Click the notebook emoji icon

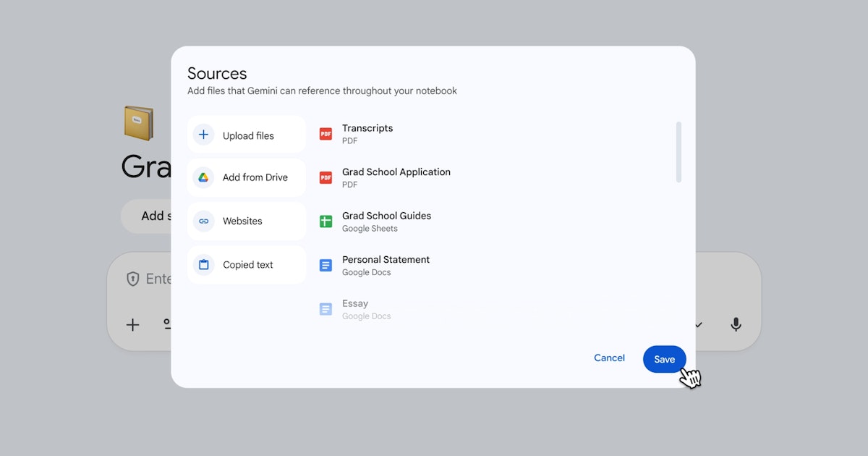[x=139, y=123]
